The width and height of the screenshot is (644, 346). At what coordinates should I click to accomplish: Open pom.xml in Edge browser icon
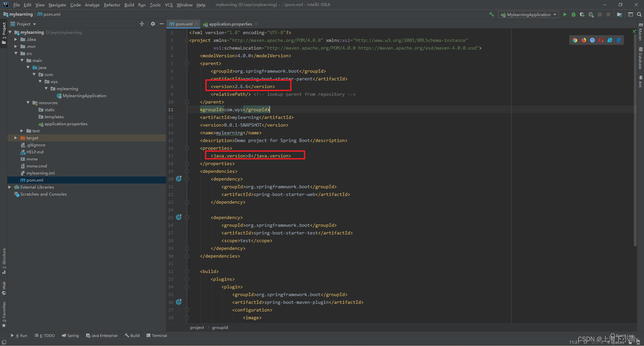click(x=619, y=40)
